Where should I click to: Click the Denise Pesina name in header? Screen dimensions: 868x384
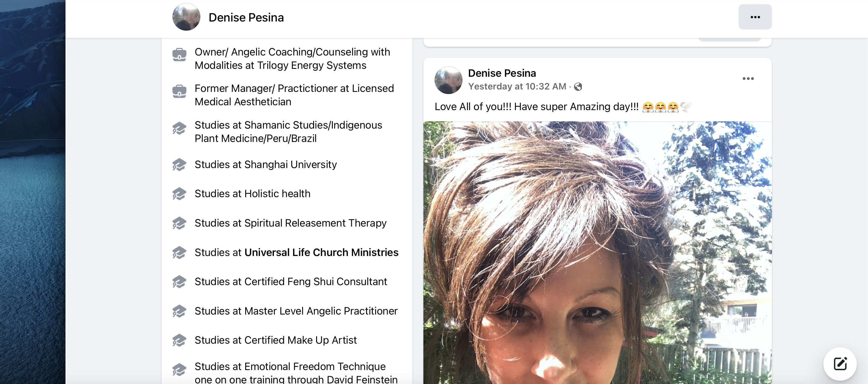246,18
